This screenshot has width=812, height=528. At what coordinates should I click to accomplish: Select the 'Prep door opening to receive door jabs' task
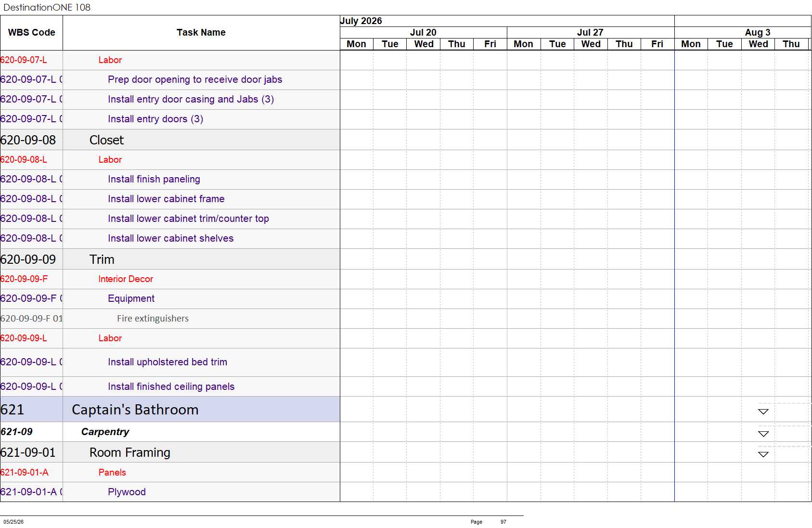[195, 79]
